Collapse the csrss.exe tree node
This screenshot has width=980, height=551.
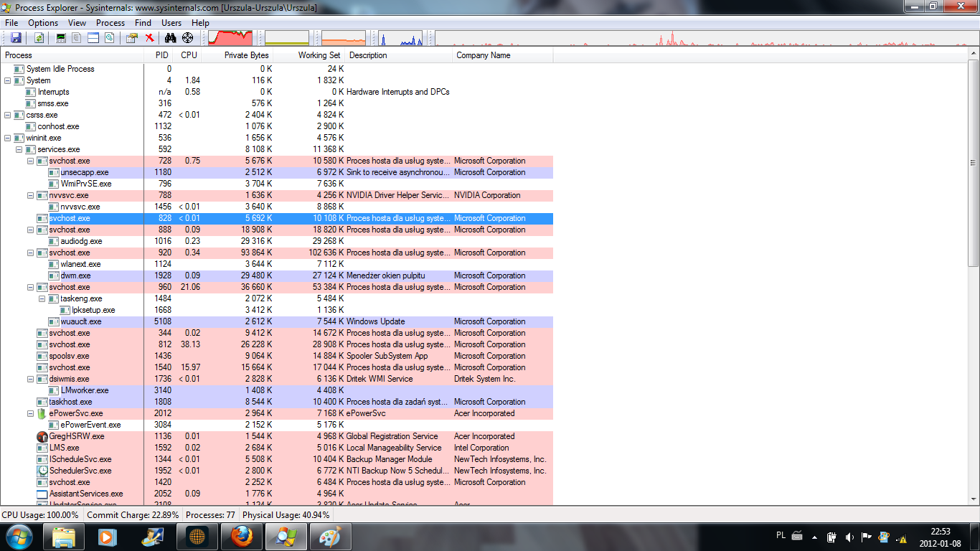[x=7, y=115]
